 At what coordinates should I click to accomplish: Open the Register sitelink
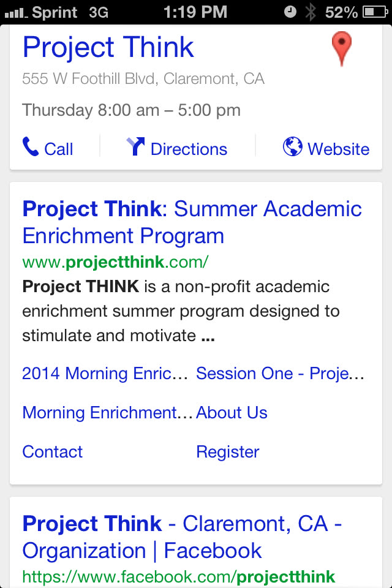(x=227, y=452)
